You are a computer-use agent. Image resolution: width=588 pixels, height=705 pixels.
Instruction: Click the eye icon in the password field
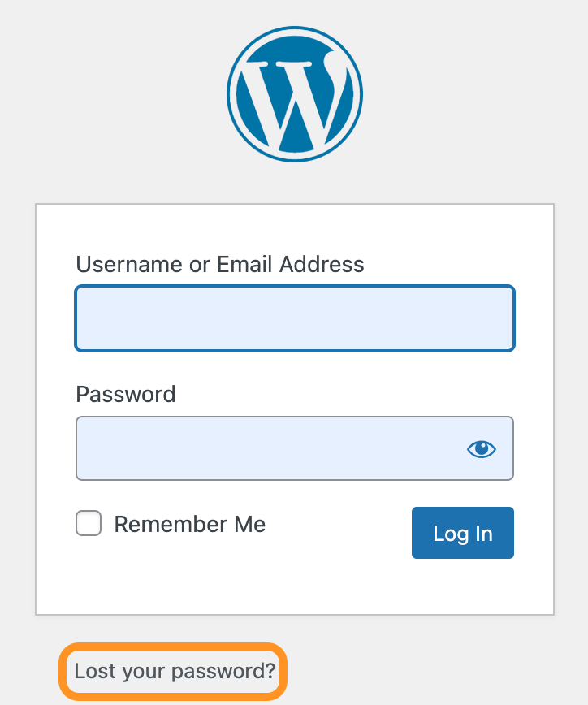481,448
